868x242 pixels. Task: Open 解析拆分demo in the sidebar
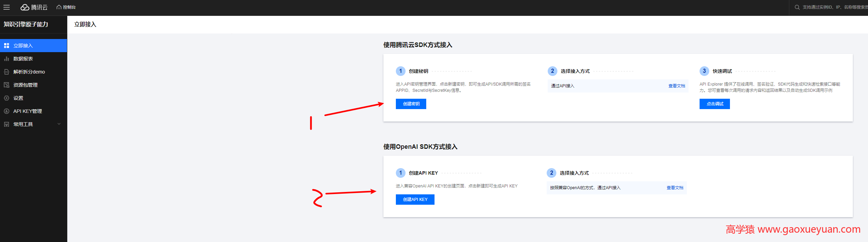(33, 72)
